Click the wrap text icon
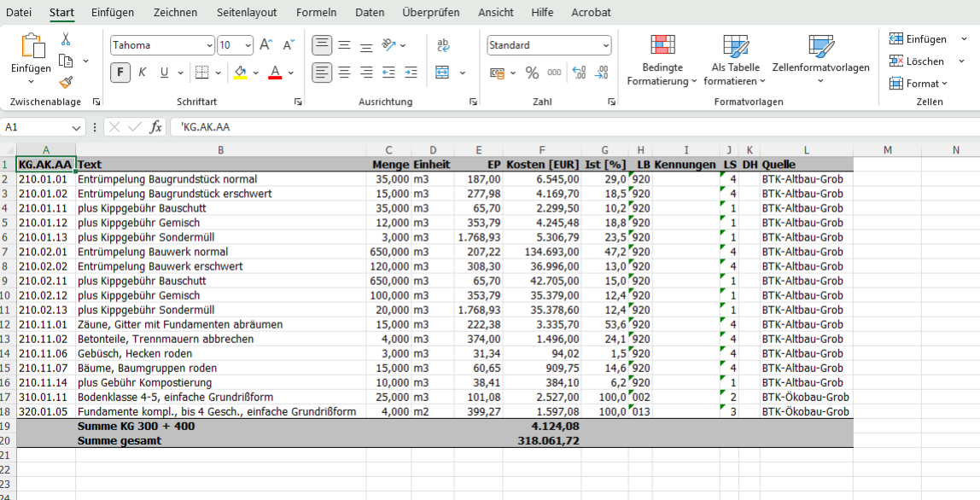 click(x=443, y=45)
